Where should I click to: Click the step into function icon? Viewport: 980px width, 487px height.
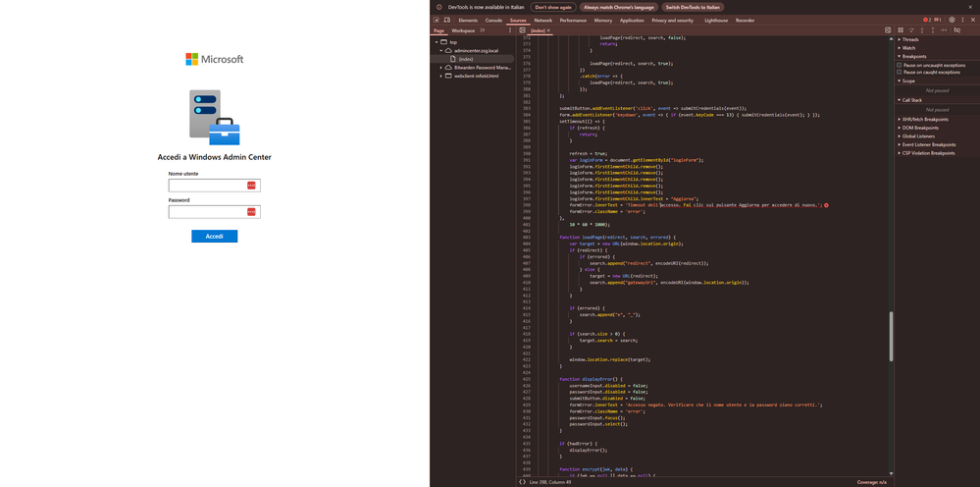click(x=922, y=30)
